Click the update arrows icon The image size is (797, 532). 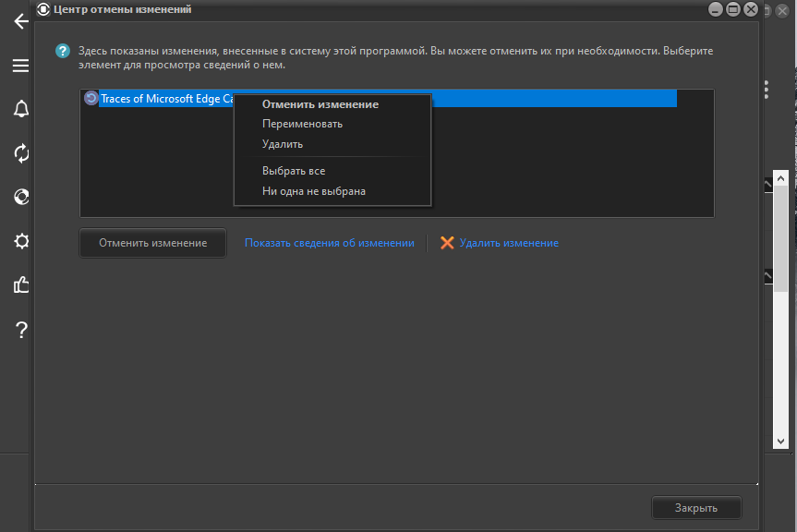[20, 152]
